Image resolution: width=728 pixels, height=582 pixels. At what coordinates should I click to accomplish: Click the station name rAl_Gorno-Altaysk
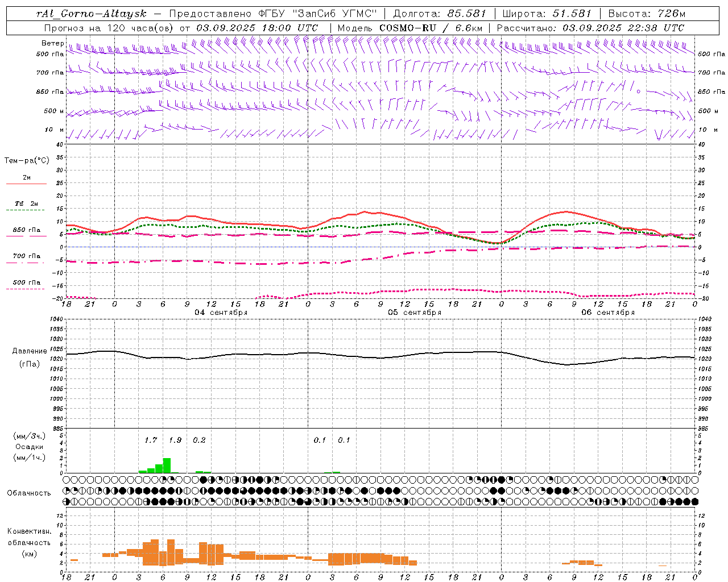point(92,14)
